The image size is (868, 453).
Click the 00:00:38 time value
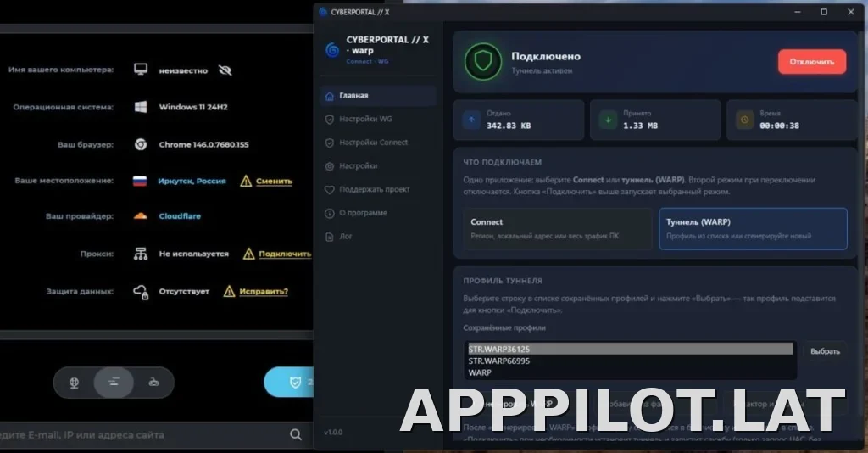[x=780, y=126]
